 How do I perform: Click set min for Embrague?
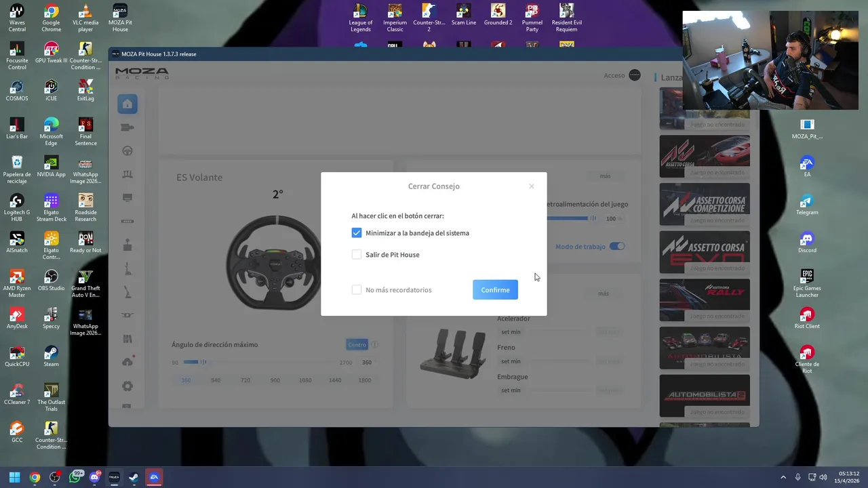[511, 390]
